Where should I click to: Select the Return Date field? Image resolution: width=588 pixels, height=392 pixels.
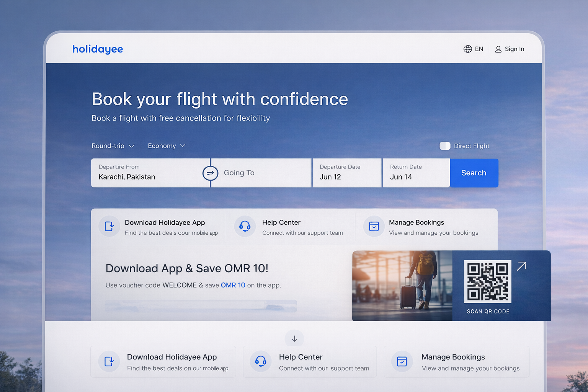coord(416,173)
